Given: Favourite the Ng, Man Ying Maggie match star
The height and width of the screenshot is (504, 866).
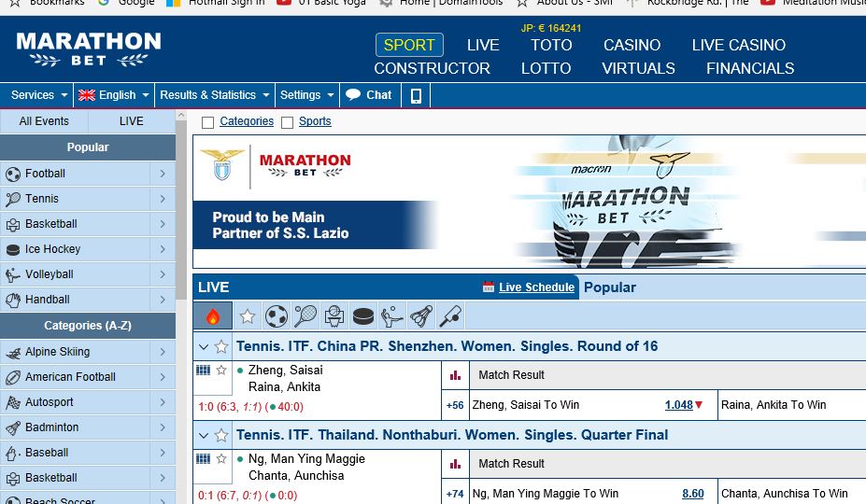Looking at the screenshot, I should point(221,459).
